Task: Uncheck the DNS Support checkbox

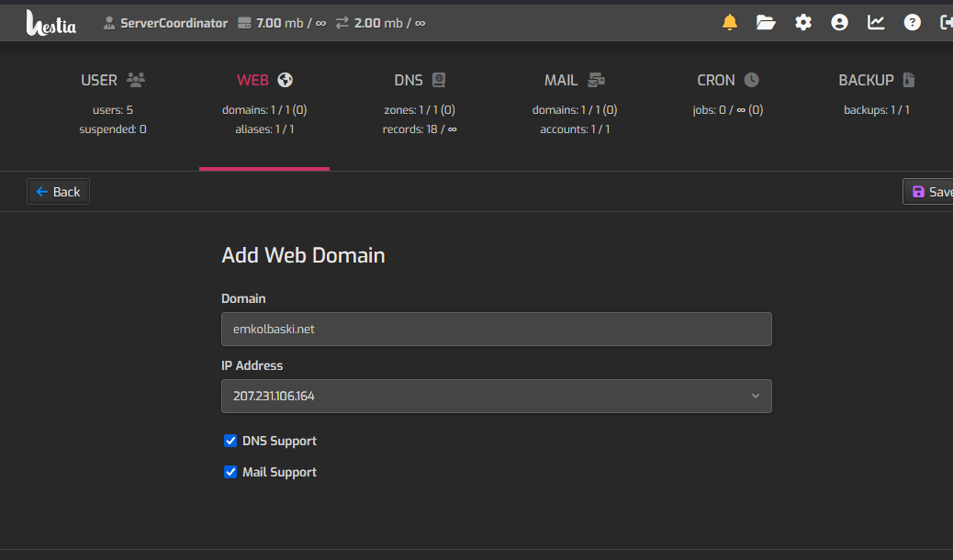Action: coord(230,441)
